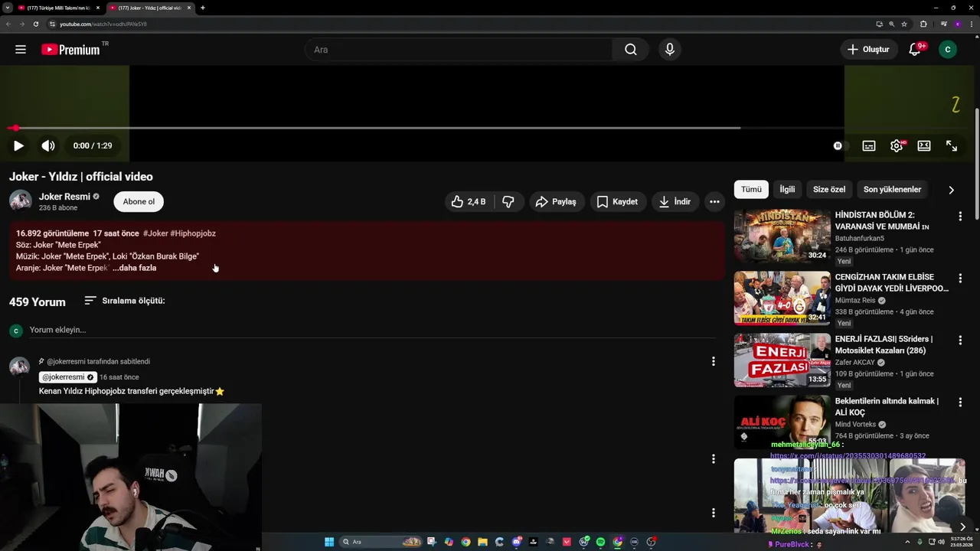Image resolution: width=980 pixels, height=551 pixels.
Task: Click the address bar URL
Action: click(103, 24)
